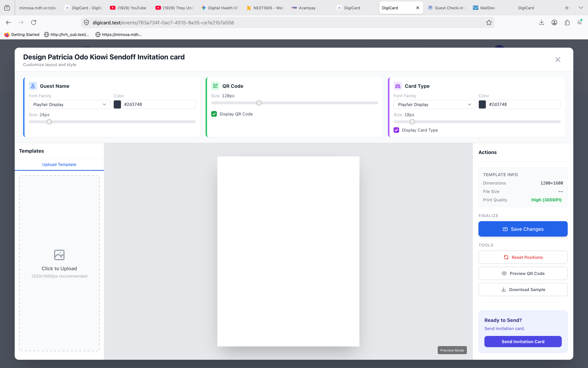Click the 1200×1600 dimensions value
588x368 pixels.
[552, 183]
